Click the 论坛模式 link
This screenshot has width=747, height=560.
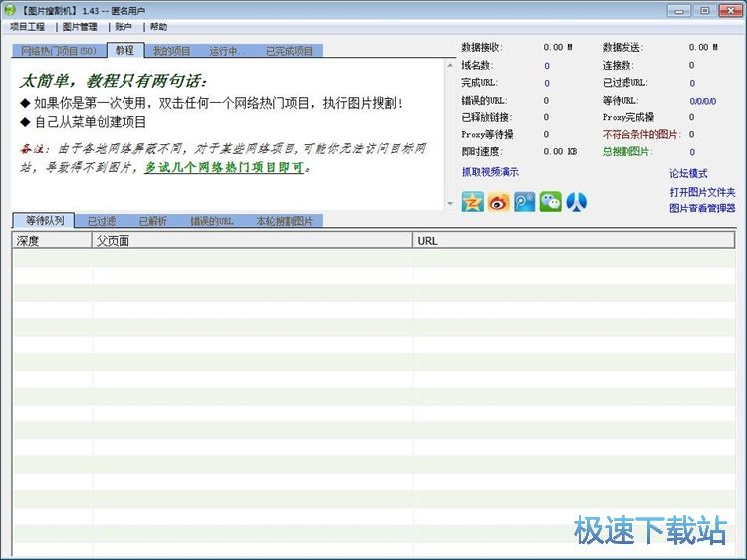[x=688, y=174]
